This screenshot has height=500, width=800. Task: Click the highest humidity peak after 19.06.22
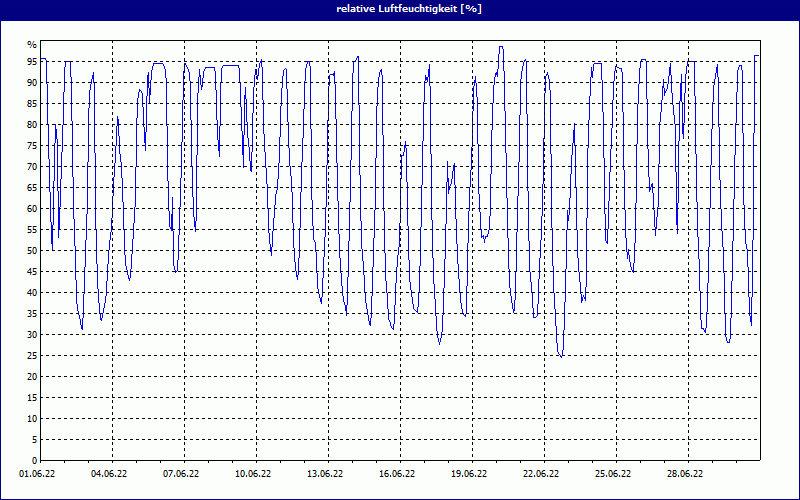tap(501, 47)
